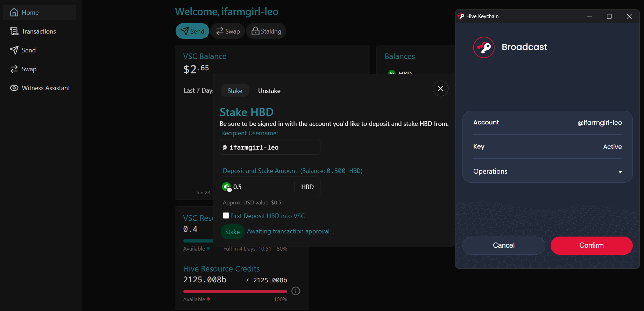Image resolution: width=644 pixels, height=311 pixels.
Task: Open Home in the sidebar
Action: pyautogui.click(x=40, y=13)
